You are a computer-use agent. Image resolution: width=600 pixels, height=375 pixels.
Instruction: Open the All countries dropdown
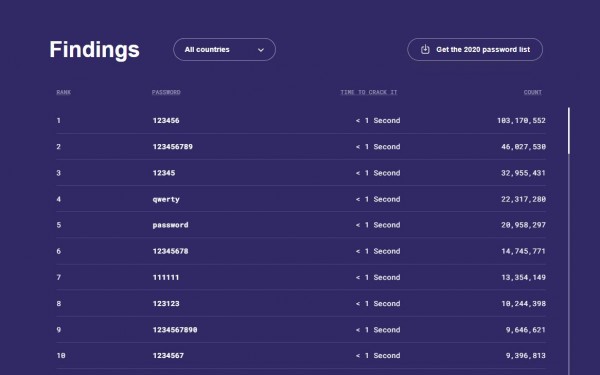click(224, 49)
